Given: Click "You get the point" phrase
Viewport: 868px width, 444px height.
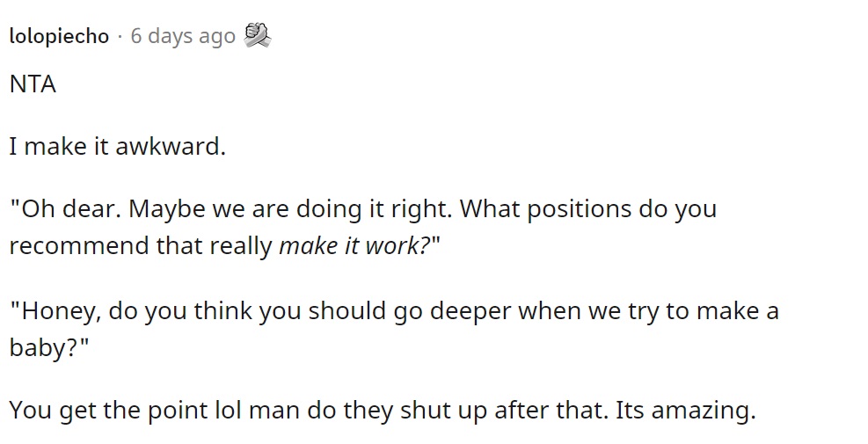Looking at the screenshot, I should tap(108, 411).
